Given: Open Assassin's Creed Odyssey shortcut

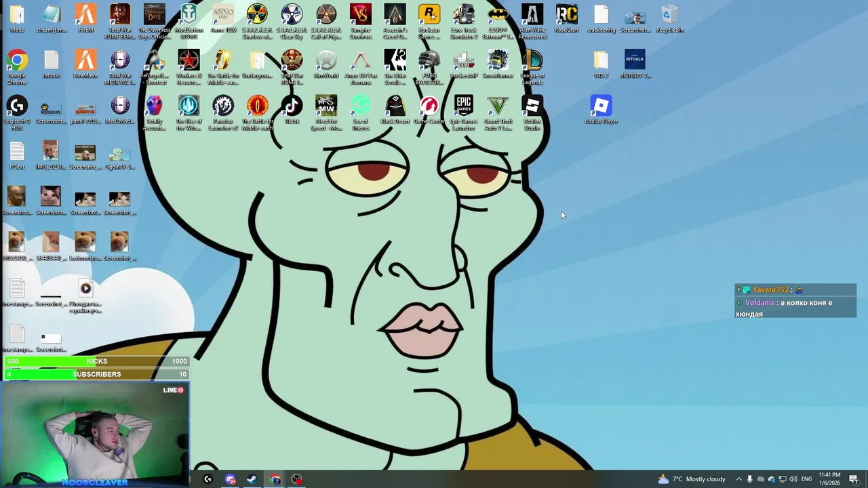Looking at the screenshot, I should tap(395, 22).
